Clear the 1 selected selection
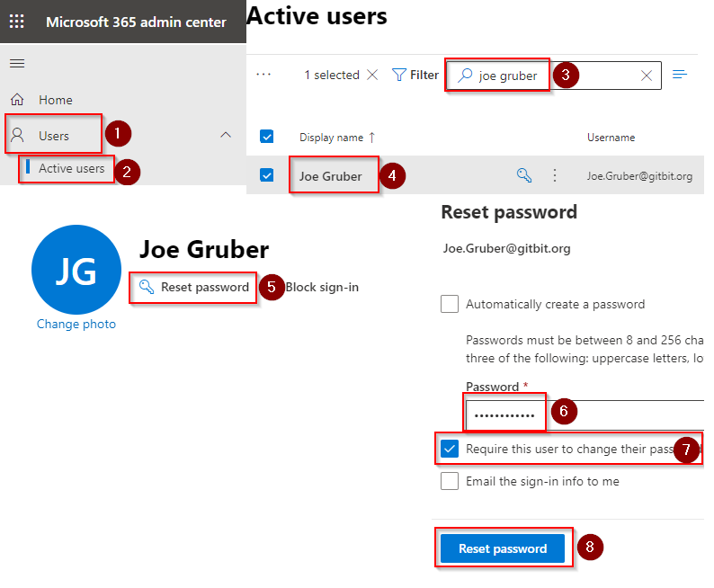 (x=372, y=76)
